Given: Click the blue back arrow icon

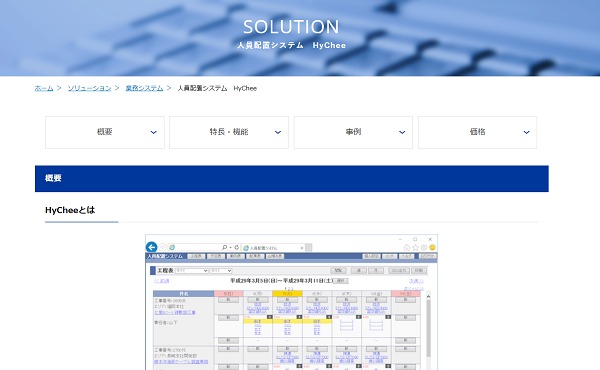Looking at the screenshot, I should (152, 247).
